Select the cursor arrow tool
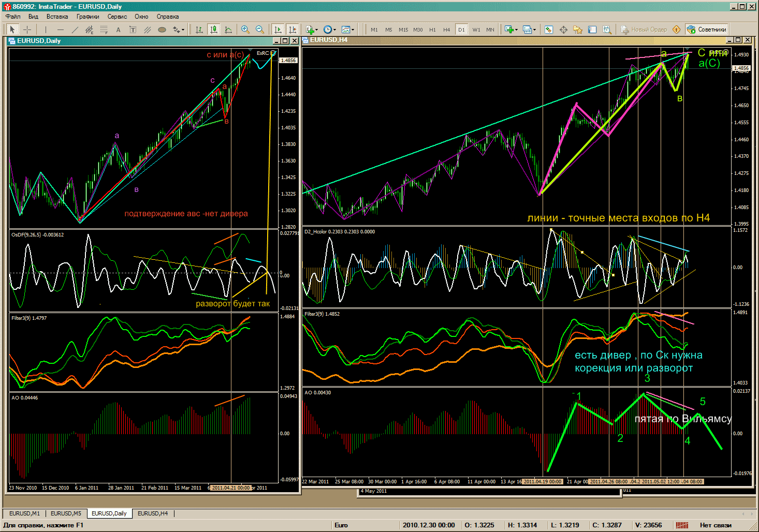Screen dimensions: 759x532 coord(12,29)
